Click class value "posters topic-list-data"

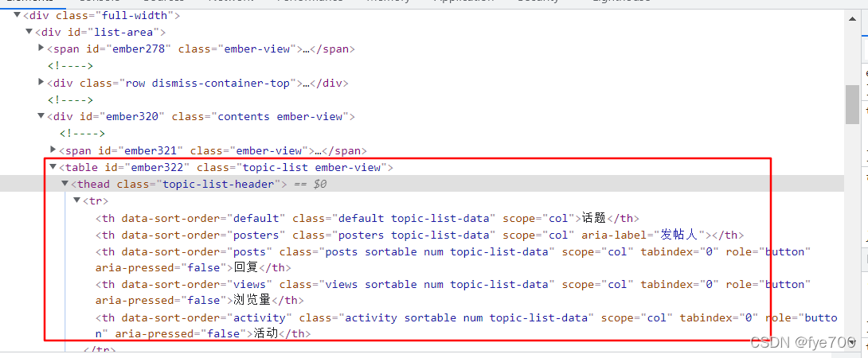pyautogui.click(x=415, y=235)
